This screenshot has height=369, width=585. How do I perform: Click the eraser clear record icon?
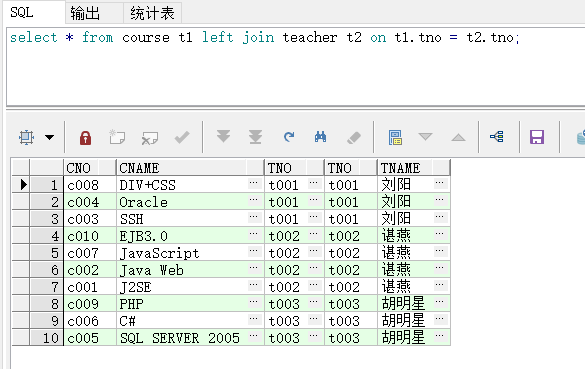coord(354,138)
